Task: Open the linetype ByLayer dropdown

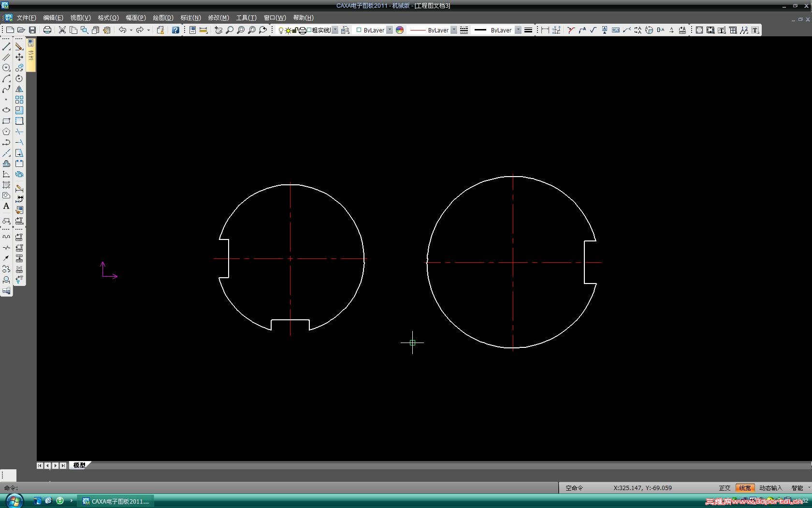Action: point(454,30)
